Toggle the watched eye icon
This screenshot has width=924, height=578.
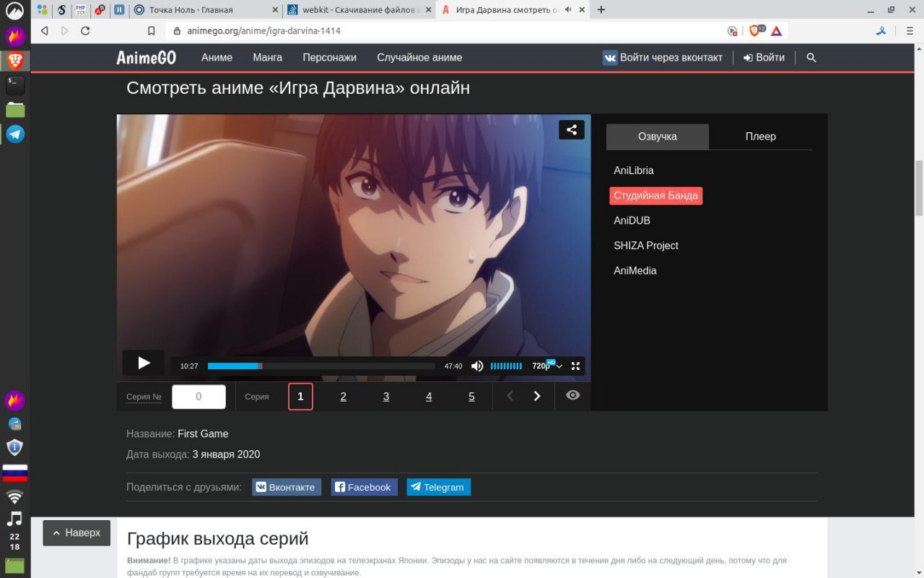[x=572, y=395]
